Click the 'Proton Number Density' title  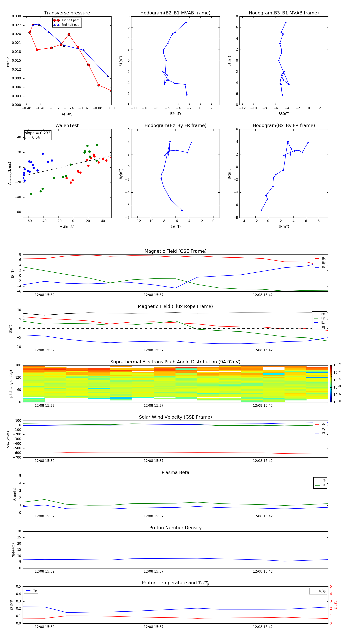click(x=175, y=528)
